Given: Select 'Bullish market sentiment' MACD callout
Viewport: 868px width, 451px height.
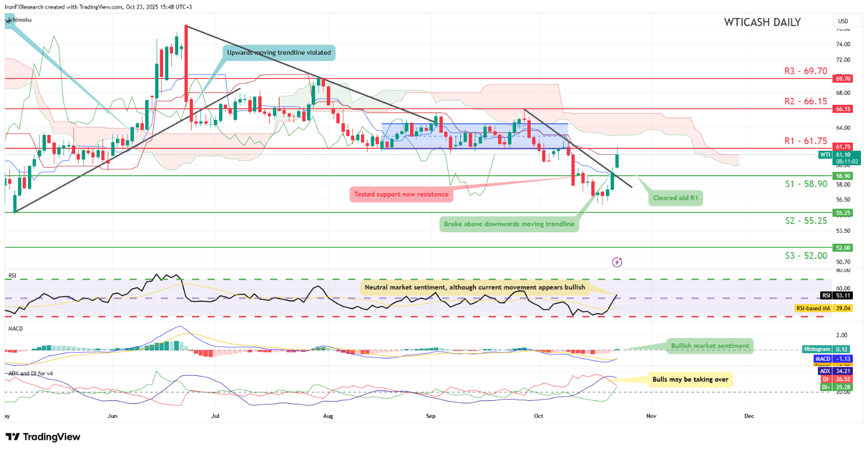Looking at the screenshot, I should coord(710,346).
